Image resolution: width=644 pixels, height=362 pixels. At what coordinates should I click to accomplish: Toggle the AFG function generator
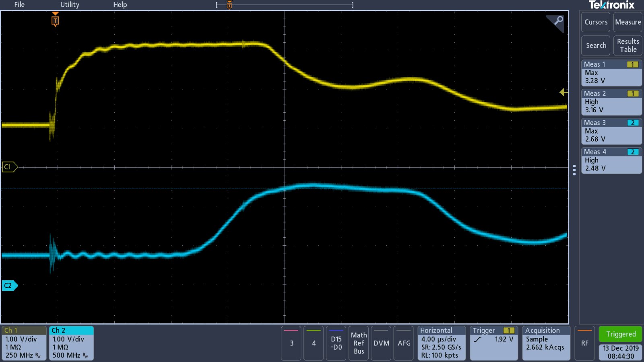tap(404, 343)
